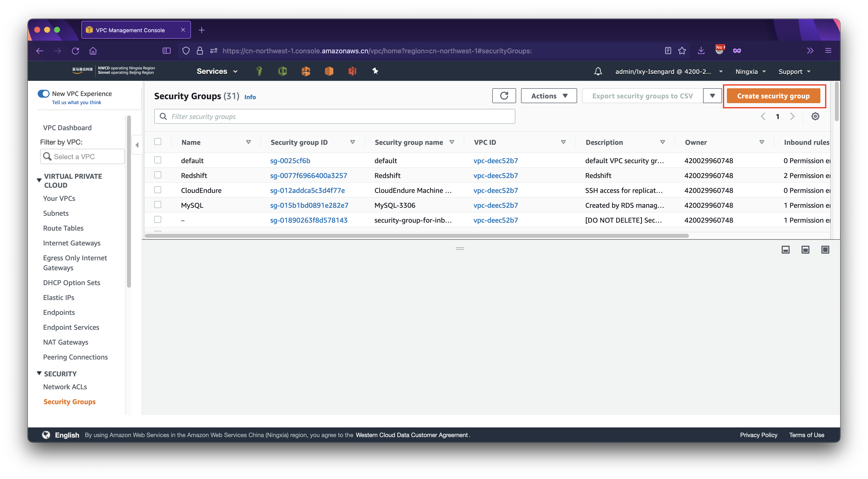Open Route Tables in sidebar
This screenshot has width=868, height=479.
tap(63, 228)
